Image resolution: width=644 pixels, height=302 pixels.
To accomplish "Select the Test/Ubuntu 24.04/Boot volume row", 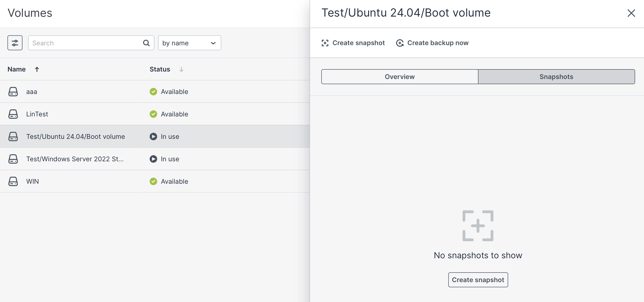I will [x=75, y=137].
